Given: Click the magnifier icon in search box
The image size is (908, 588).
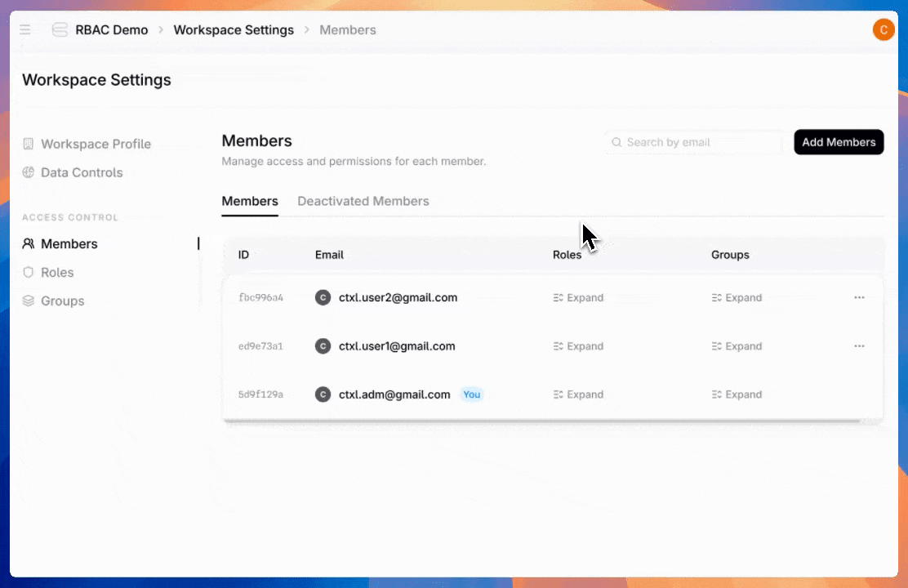Looking at the screenshot, I should point(617,142).
